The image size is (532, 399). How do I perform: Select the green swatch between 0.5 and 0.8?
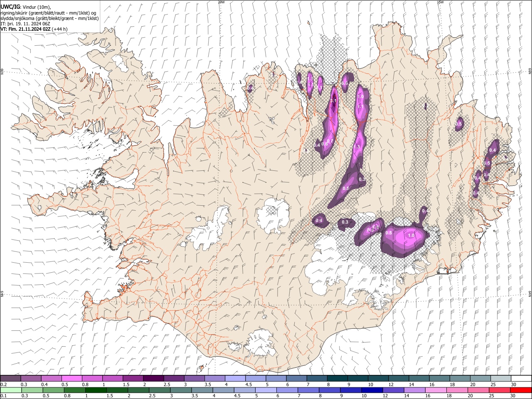[53, 390]
